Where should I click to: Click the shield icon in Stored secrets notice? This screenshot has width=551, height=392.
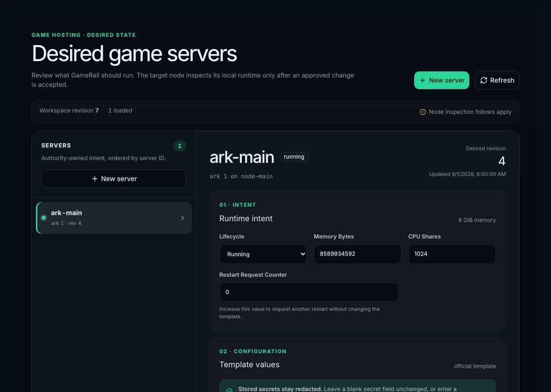coord(229,390)
